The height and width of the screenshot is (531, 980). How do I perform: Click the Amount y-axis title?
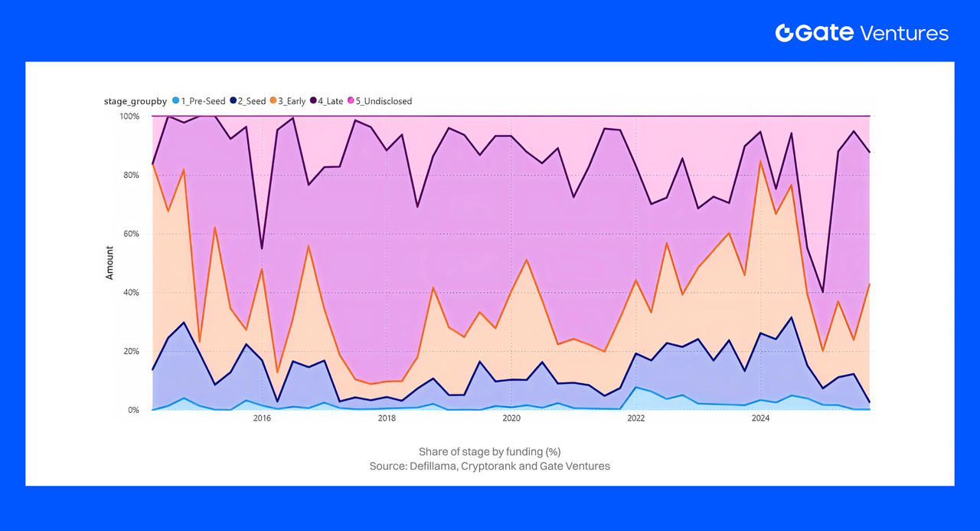pyautogui.click(x=109, y=263)
